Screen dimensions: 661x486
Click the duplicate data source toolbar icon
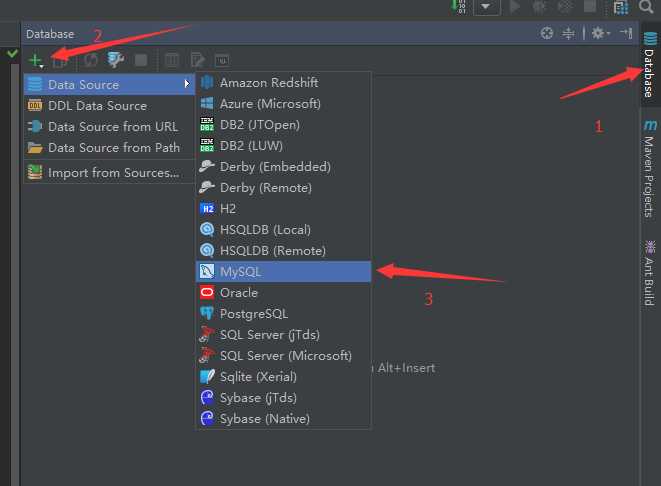[60, 61]
